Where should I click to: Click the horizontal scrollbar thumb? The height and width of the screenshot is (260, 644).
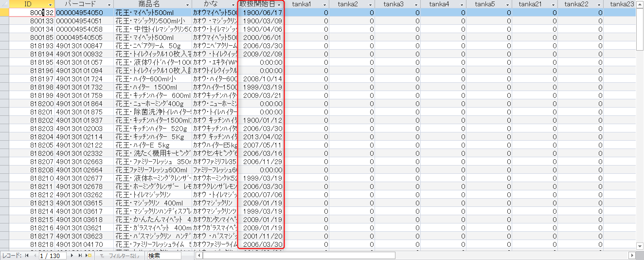click(299, 256)
